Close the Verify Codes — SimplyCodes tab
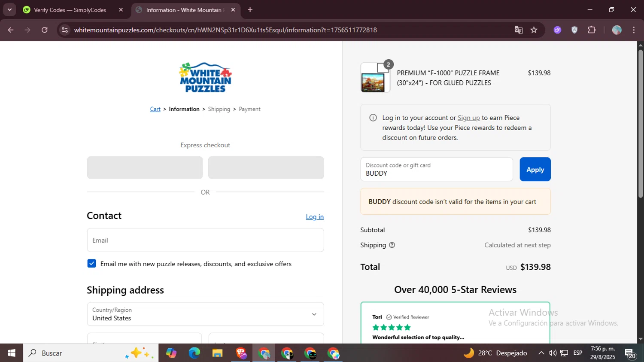Screen dimensions: 644x362 click(121, 10)
